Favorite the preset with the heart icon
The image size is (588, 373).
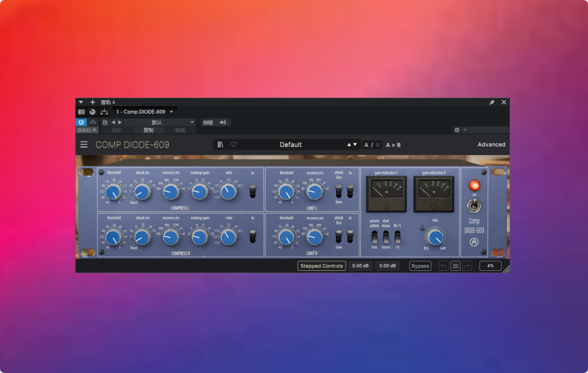tap(234, 145)
